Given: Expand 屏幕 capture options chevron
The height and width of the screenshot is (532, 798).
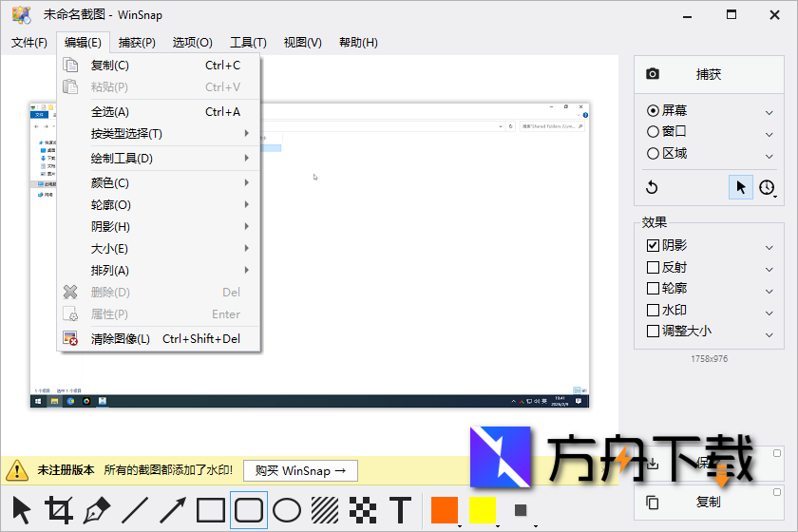Looking at the screenshot, I should [x=769, y=112].
